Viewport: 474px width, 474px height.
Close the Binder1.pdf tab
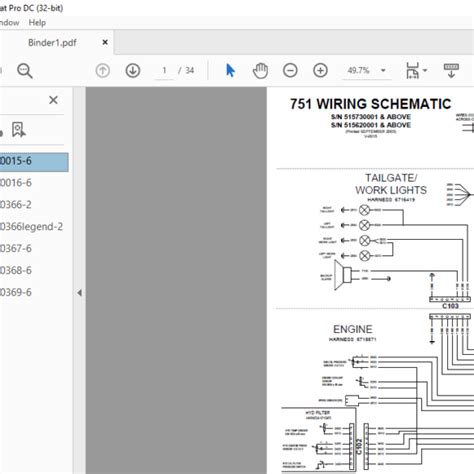click(105, 42)
